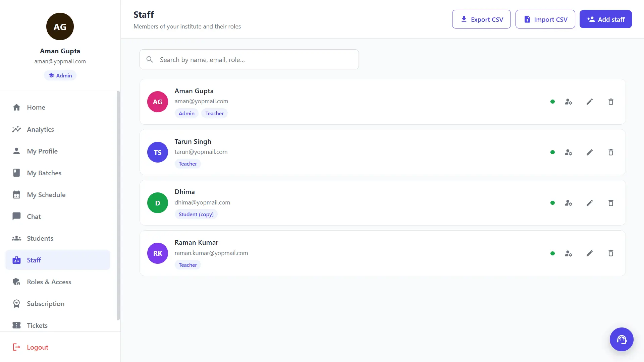Image resolution: width=644 pixels, height=362 pixels.
Task: Delete Tarun Singh from staff
Action: [x=611, y=153]
